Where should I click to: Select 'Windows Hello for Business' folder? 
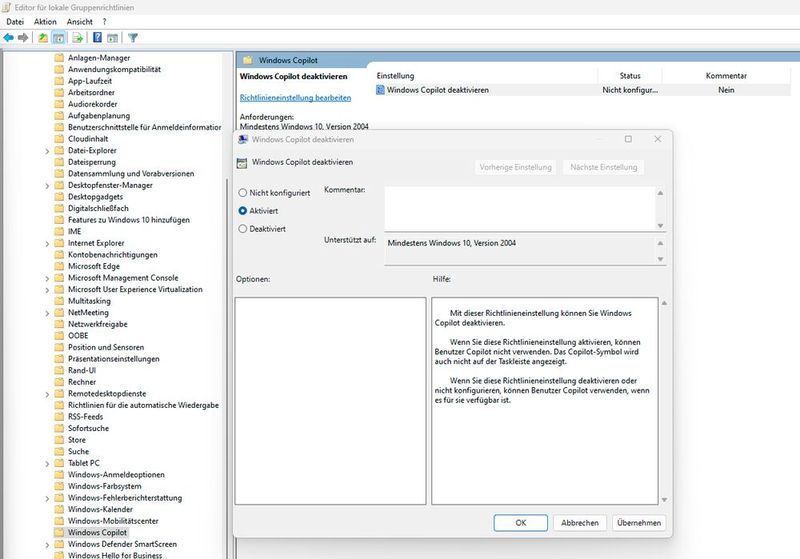pos(115,555)
